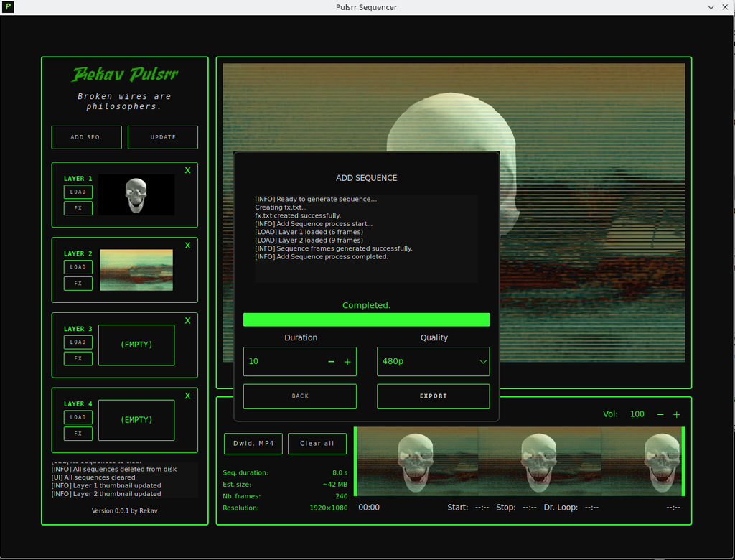Remove Layer 2 with its X icon
Screen dimensions: 735x560
[x=188, y=246]
